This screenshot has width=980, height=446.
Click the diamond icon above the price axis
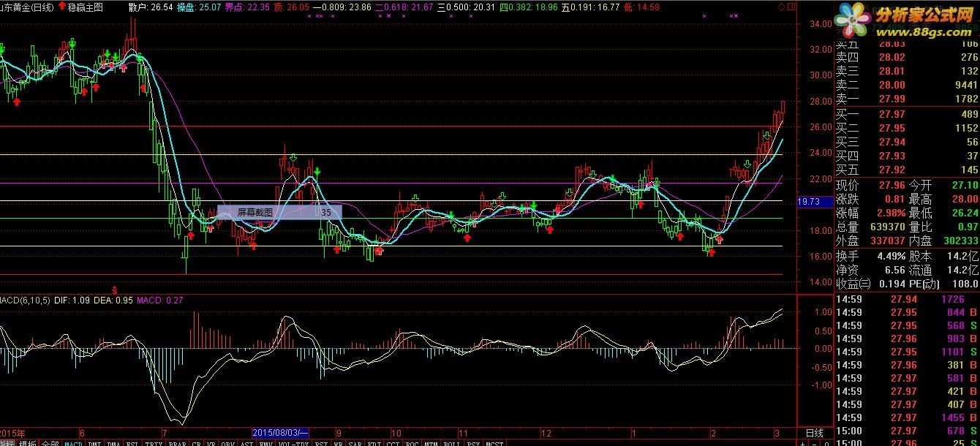pyautogui.click(x=783, y=7)
